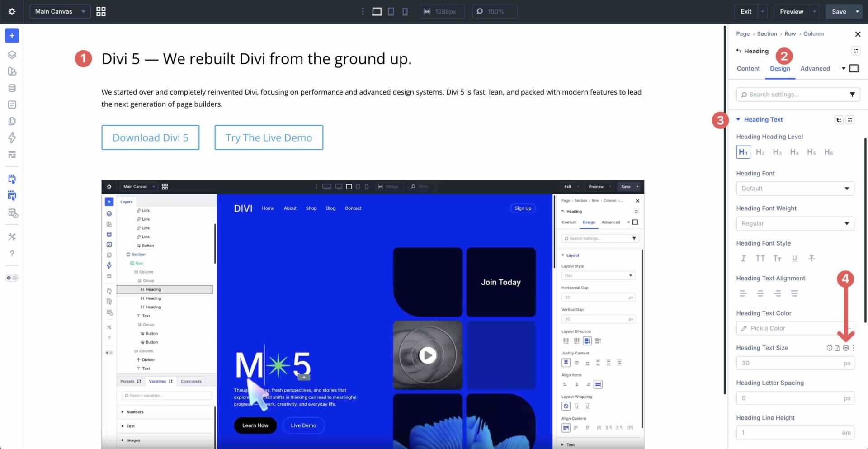Switch to desktop view icon
This screenshot has width=868, height=449.
click(x=377, y=11)
